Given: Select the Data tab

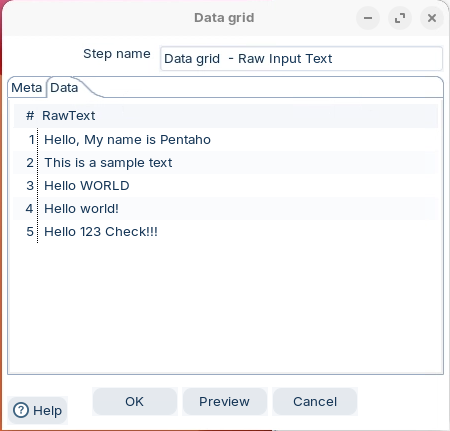Looking at the screenshot, I should click(64, 88).
